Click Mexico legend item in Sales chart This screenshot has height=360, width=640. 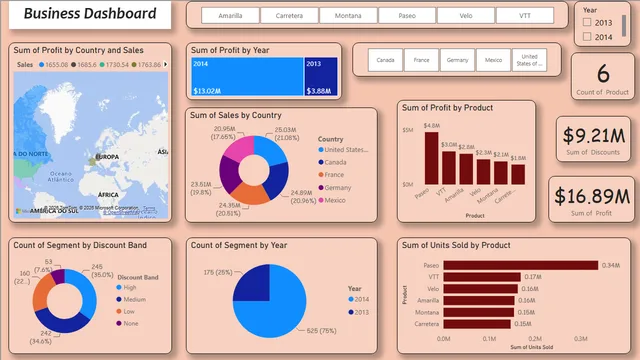tap(332, 200)
